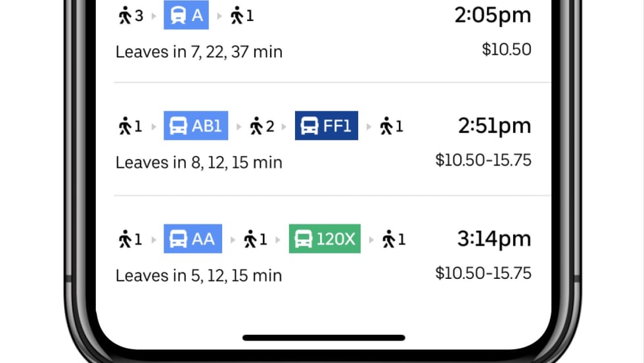This screenshot has width=644, height=363.
Task: Tap the $10.50 fare on first route
Action: (x=506, y=49)
